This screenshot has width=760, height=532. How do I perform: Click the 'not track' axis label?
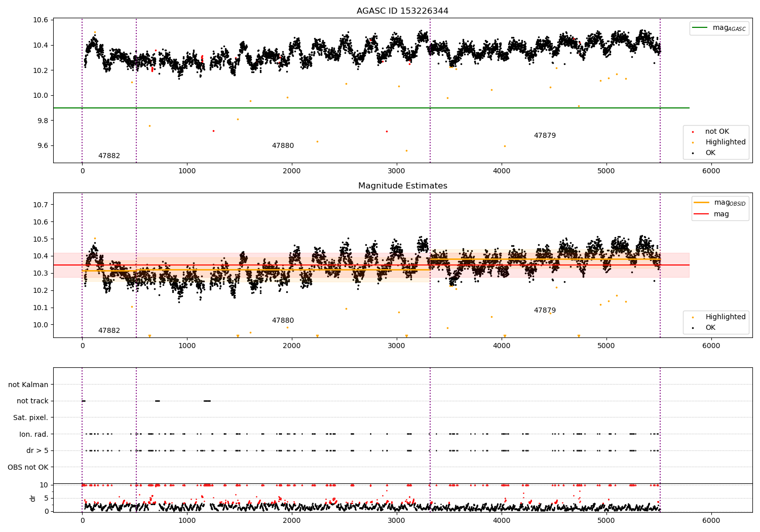click(x=32, y=401)
